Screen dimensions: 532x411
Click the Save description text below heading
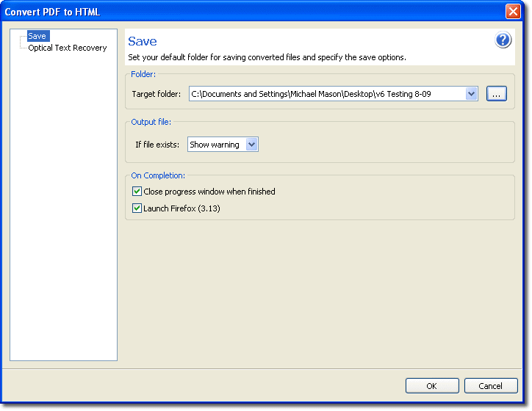(x=267, y=57)
